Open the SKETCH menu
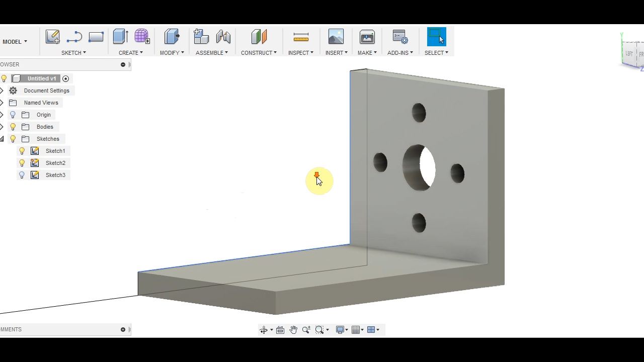The height and width of the screenshot is (362, 644). point(73,53)
